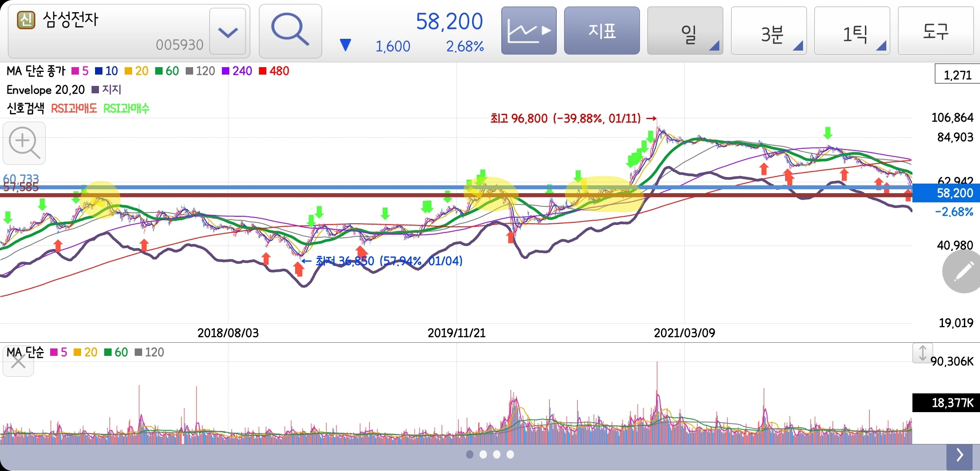Select the third page indicator dot

point(497,454)
